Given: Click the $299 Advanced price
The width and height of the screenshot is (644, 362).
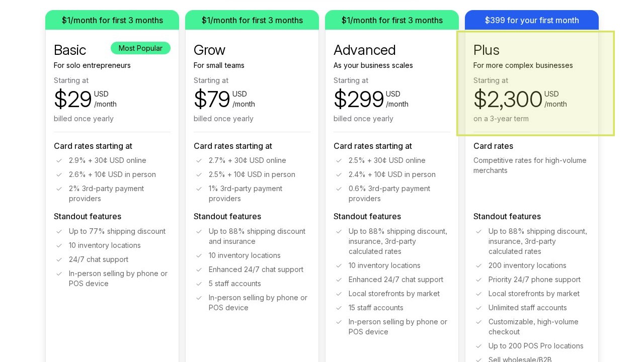Looking at the screenshot, I should (x=359, y=99).
